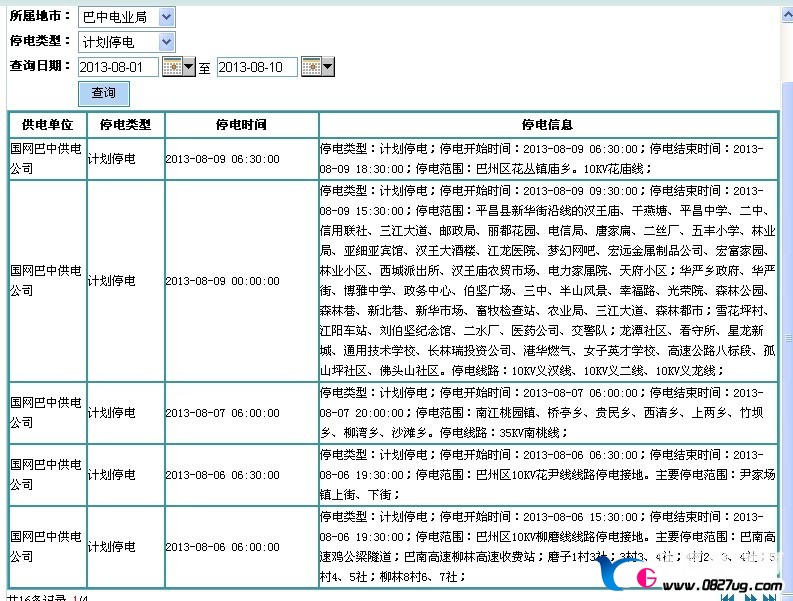The width and height of the screenshot is (793, 601).
Task: Open the end date calendar icon
Action: [310, 68]
